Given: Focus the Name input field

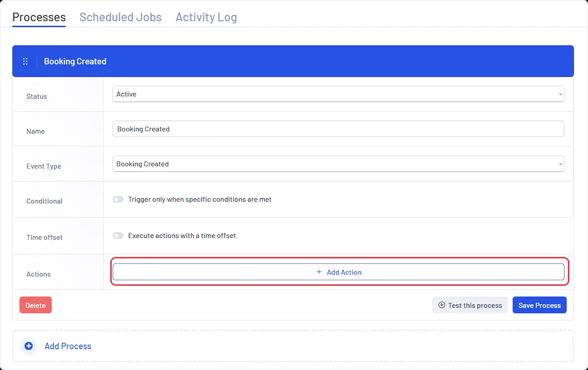Looking at the screenshot, I should point(338,129).
